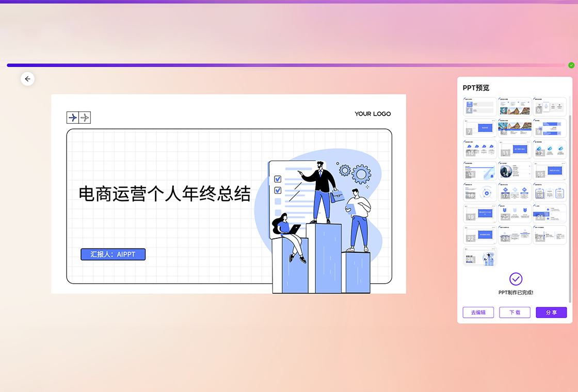
Task: Select slide 8 thumbnail with the blue title box
Action: coord(515,128)
